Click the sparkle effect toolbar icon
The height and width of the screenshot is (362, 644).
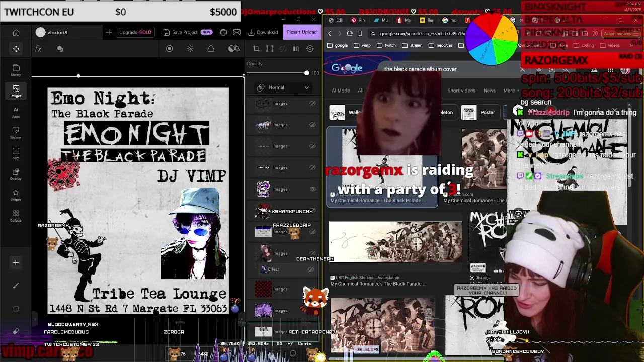(x=190, y=49)
